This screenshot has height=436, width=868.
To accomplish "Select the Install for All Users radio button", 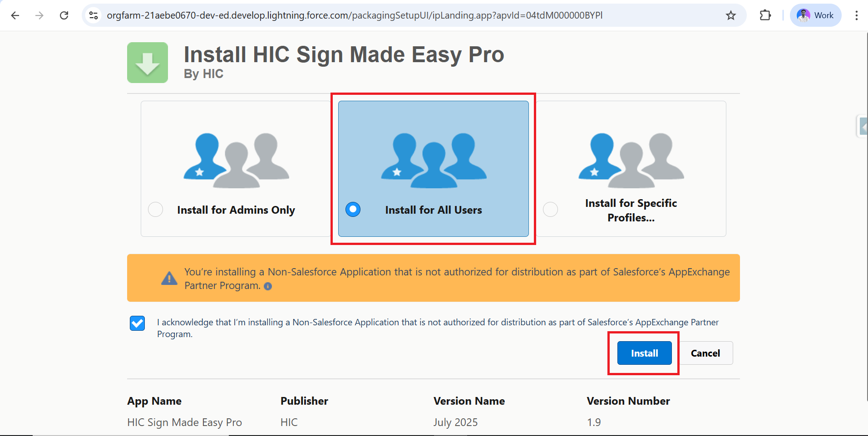I will coord(353,210).
